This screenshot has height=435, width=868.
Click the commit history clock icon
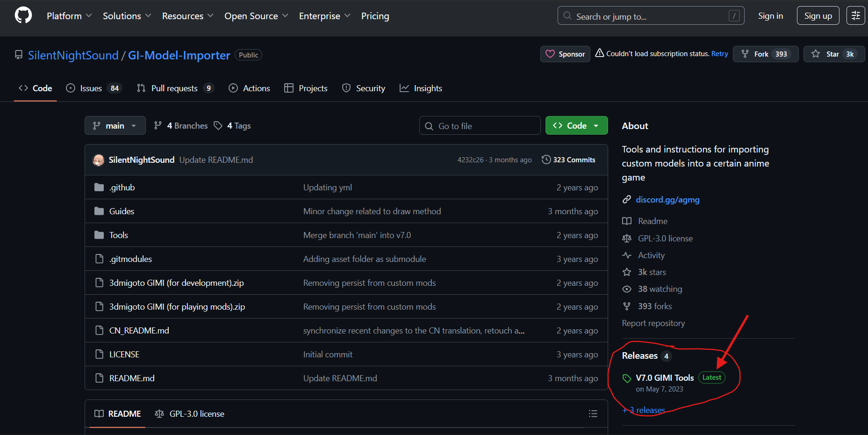[546, 159]
